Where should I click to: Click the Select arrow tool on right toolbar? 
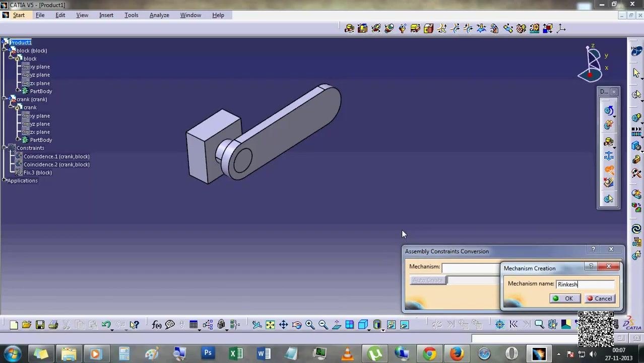(x=636, y=73)
